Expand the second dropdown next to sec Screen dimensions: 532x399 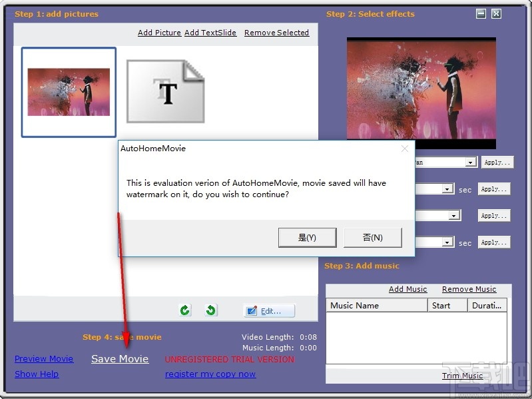[x=447, y=189]
